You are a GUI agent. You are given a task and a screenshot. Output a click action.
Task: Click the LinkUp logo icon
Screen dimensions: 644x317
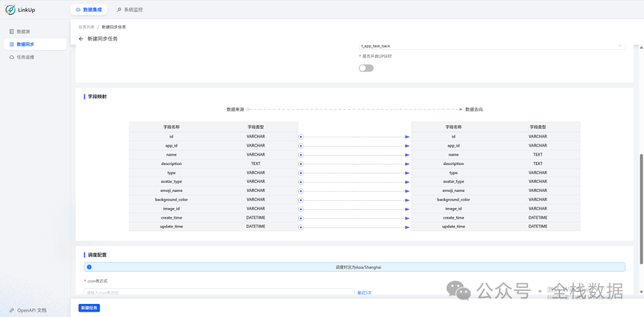pos(11,10)
